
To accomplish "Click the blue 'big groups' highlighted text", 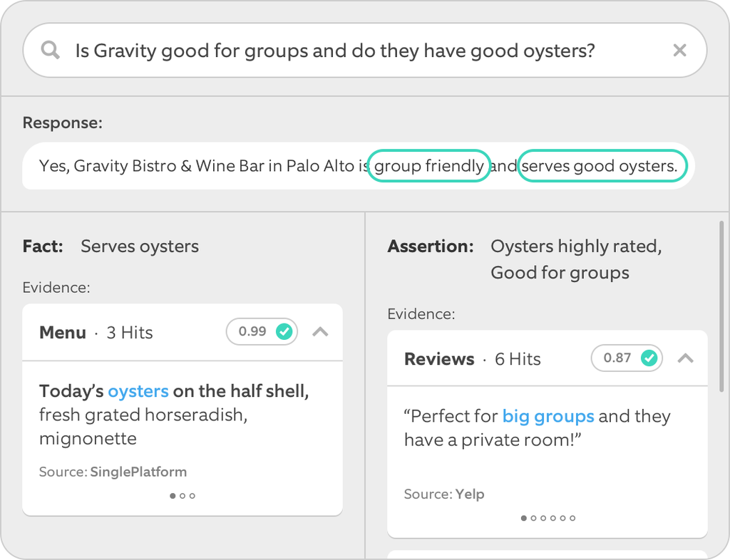I will click(548, 416).
